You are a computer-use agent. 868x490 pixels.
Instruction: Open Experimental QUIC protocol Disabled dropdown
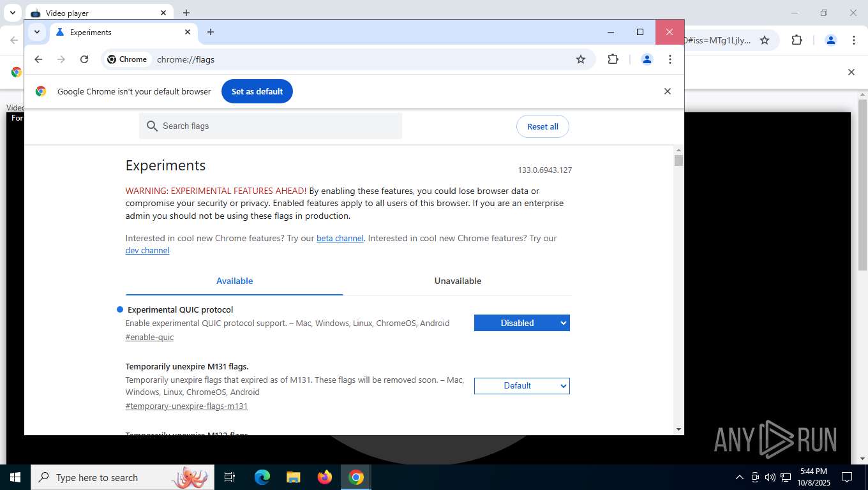(522, 323)
